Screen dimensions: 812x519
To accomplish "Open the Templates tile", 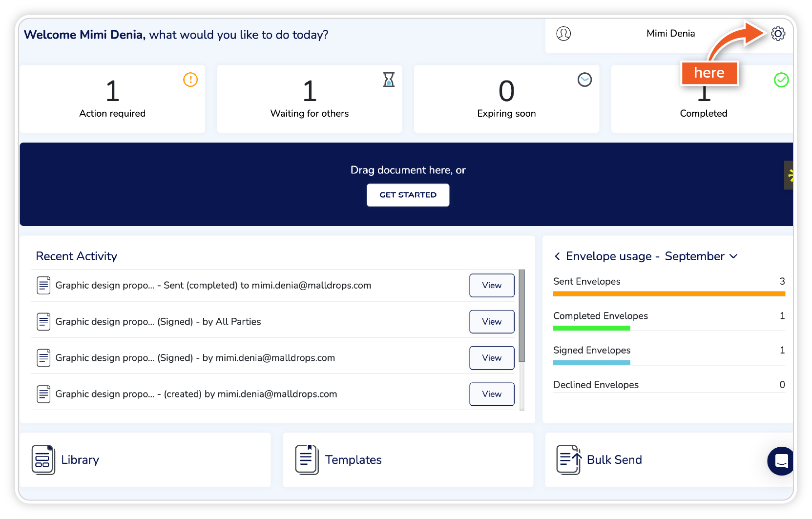I will [408, 460].
